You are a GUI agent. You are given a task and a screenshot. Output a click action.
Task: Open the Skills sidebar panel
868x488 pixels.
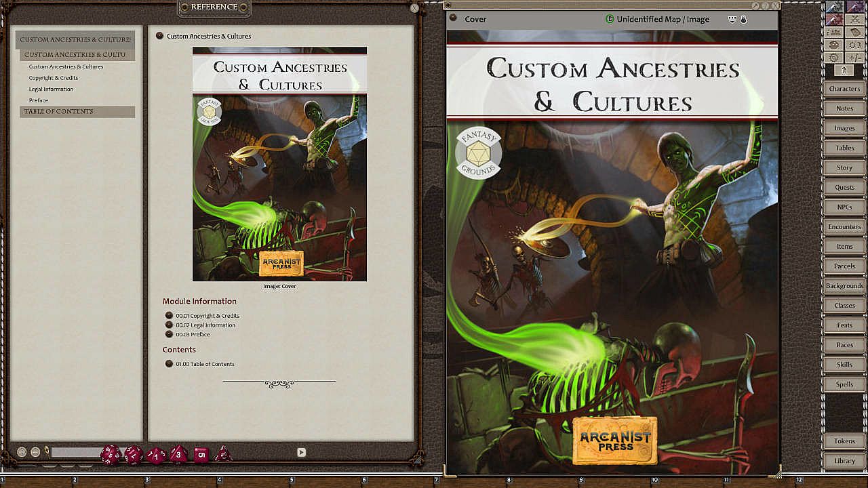844,364
